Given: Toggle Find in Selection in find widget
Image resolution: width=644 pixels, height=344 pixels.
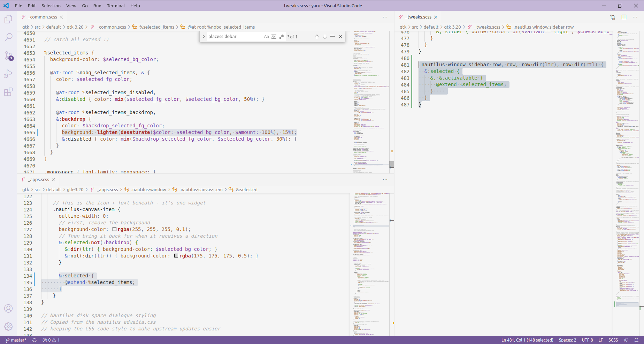Looking at the screenshot, I should click(332, 37).
